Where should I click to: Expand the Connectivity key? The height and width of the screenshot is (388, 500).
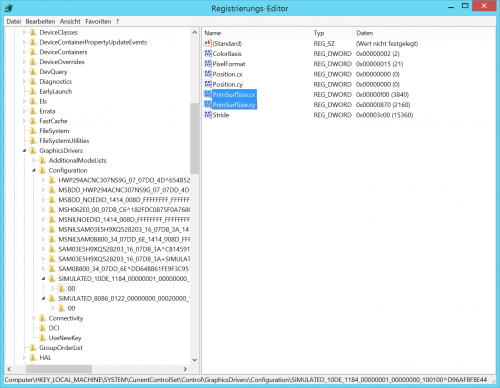(34, 318)
